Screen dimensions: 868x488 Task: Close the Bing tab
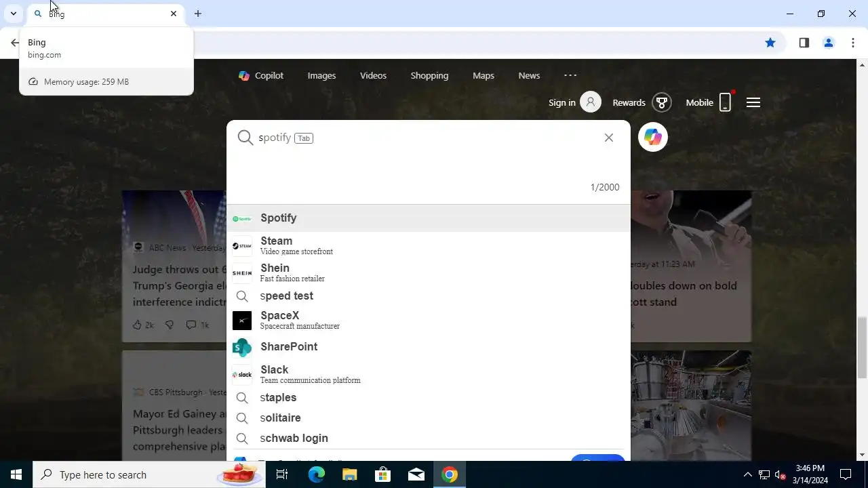[174, 14]
